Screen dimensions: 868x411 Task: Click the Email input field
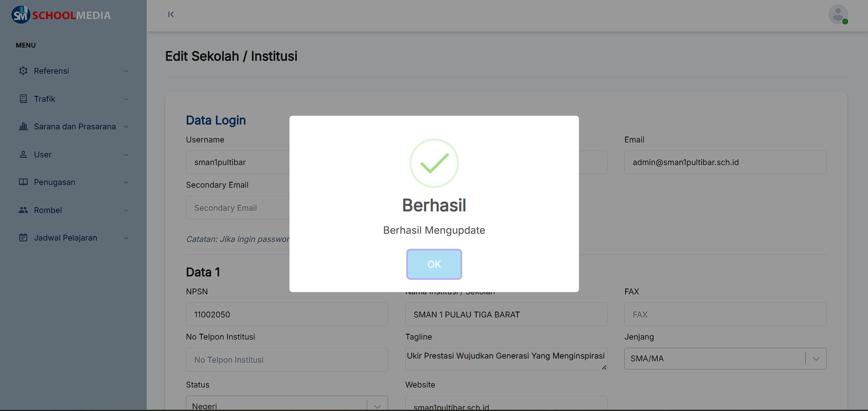point(725,162)
